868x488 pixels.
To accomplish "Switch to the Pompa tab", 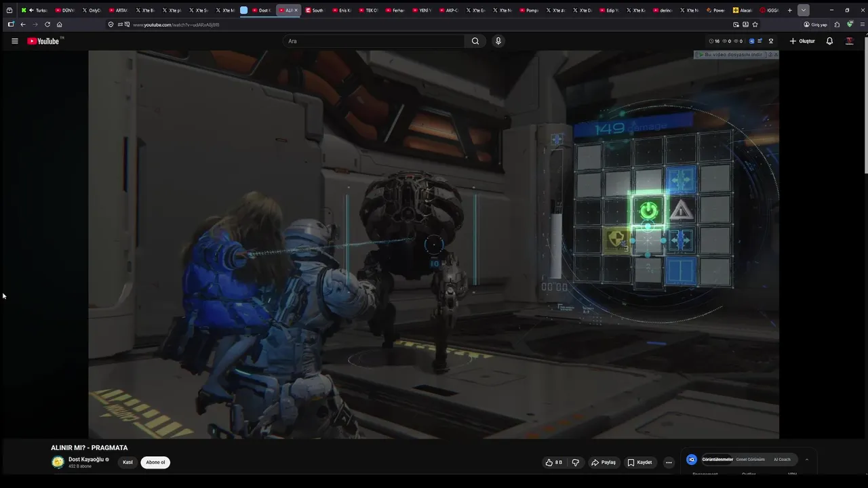I will click(529, 10).
